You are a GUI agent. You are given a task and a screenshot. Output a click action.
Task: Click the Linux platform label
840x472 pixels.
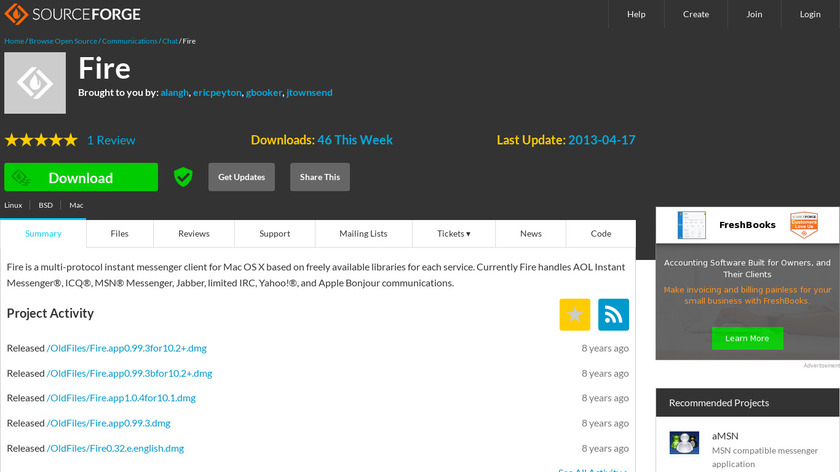(x=13, y=205)
